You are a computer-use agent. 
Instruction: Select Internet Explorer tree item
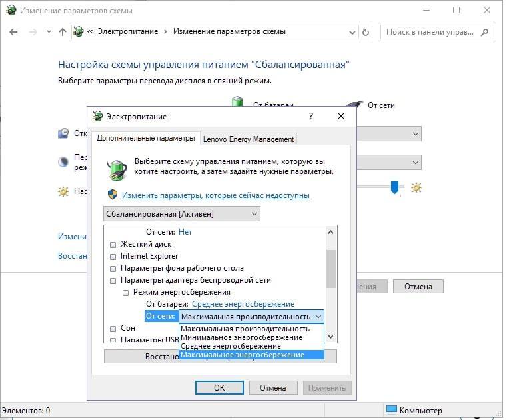(149, 256)
